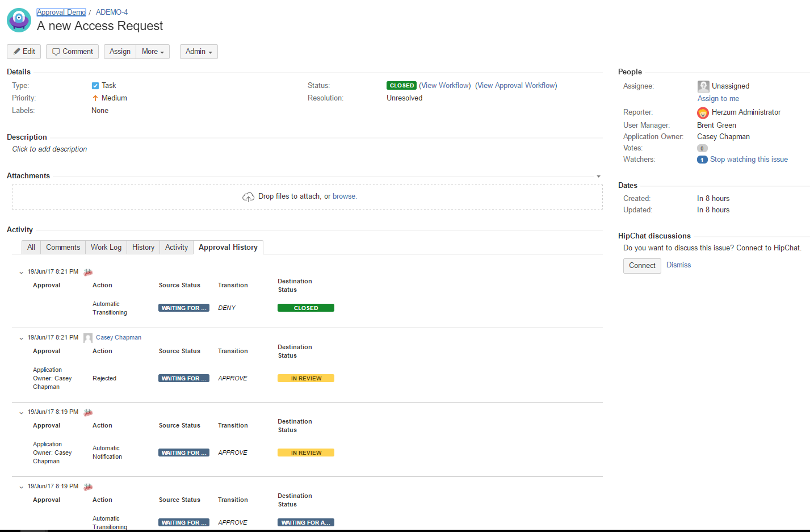The width and height of the screenshot is (810, 532).
Task: Click the cloud upload icon in attachments
Action: point(248,197)
